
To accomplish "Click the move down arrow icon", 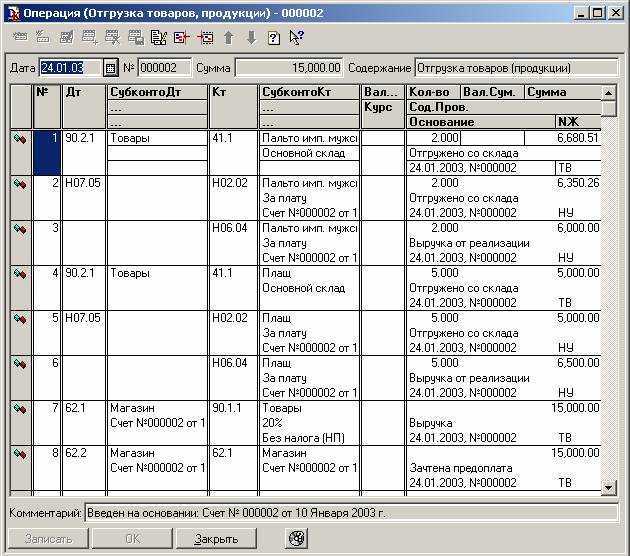I will coord(252,37).
